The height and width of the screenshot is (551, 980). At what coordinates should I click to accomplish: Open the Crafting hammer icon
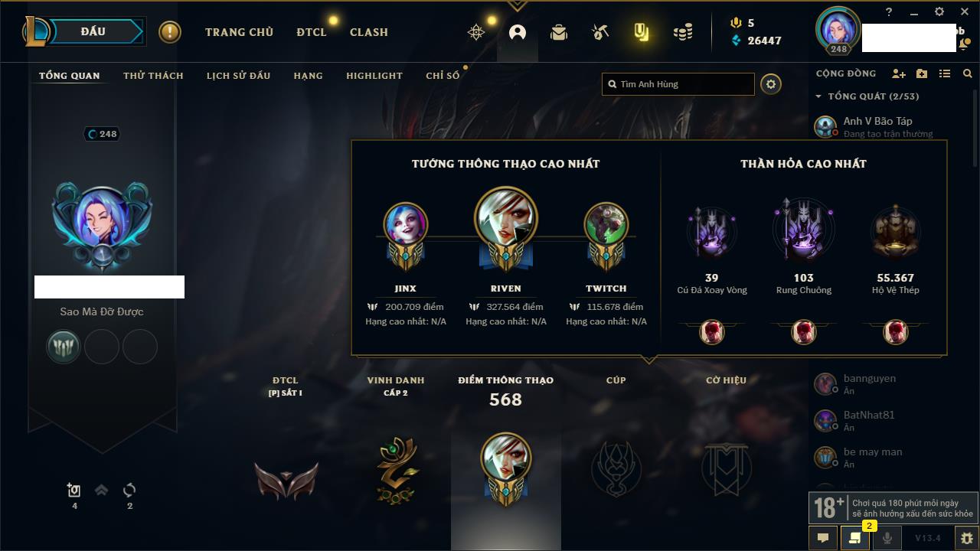pyautogui.click(x=600, y=32)
